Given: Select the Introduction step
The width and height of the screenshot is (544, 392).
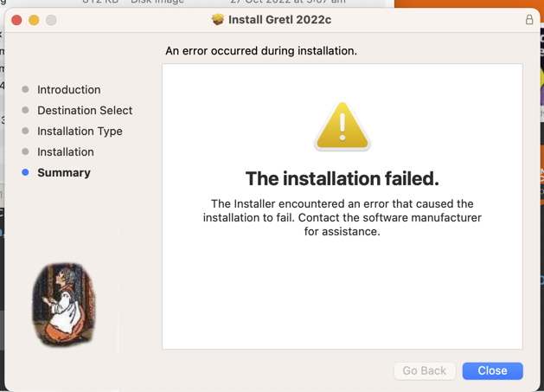Looking at the screenshot, I should click(x=68, y=90).
